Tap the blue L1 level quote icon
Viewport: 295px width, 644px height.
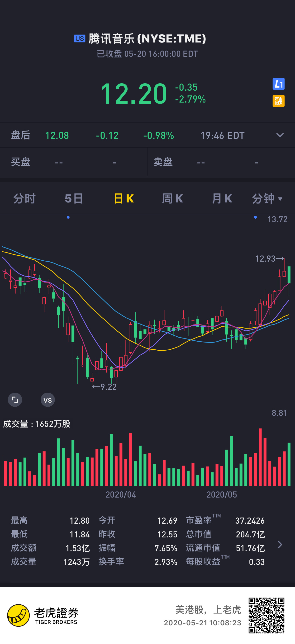point(278,84)
